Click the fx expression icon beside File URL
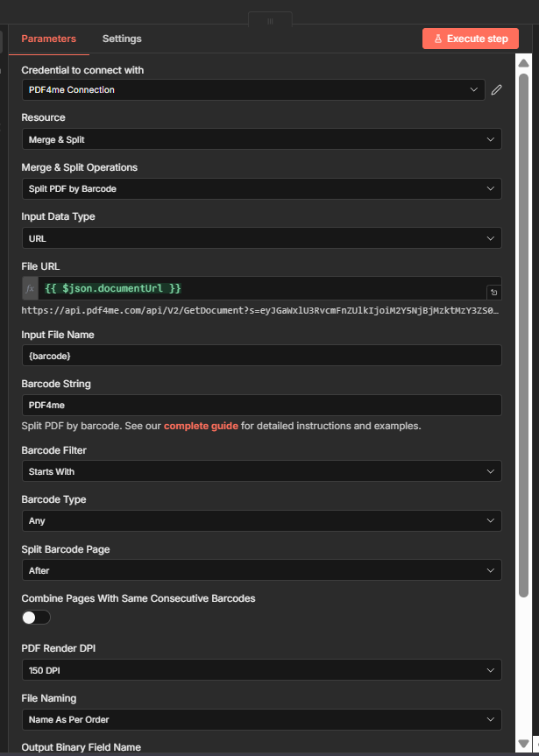 pos(29,287)
